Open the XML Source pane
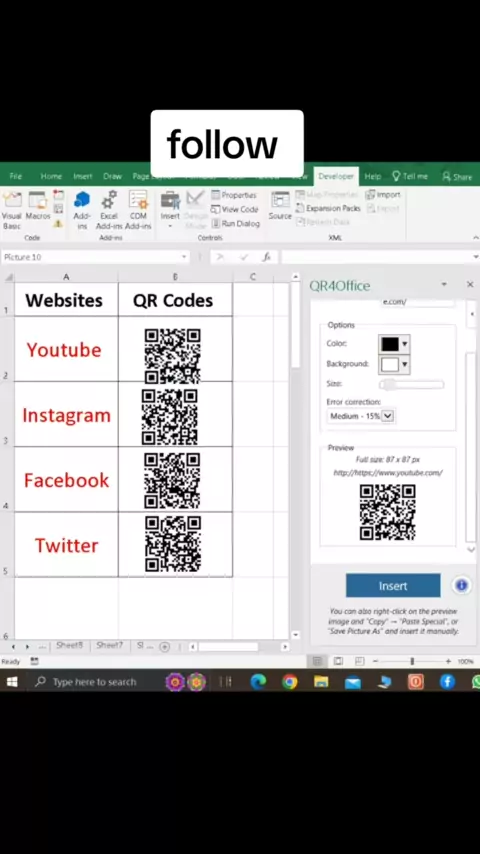The image size is (480, 854). 280,206
